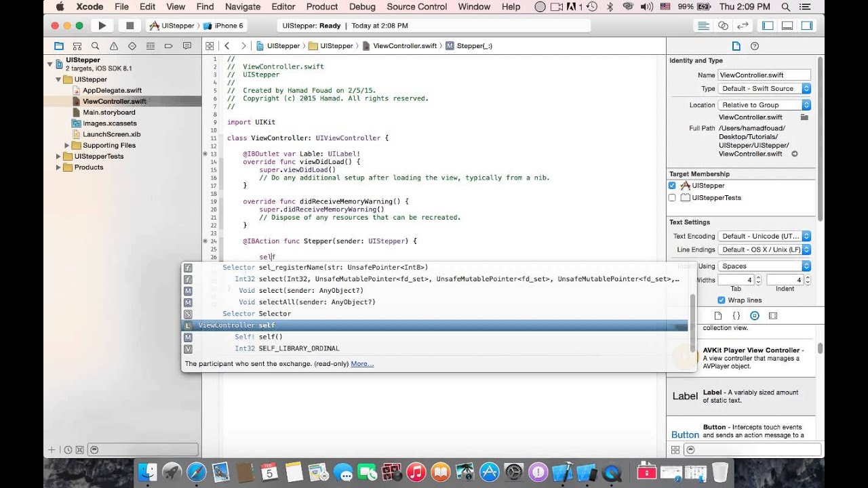Toggle the Utilities pane visibility

click(807, 26)
